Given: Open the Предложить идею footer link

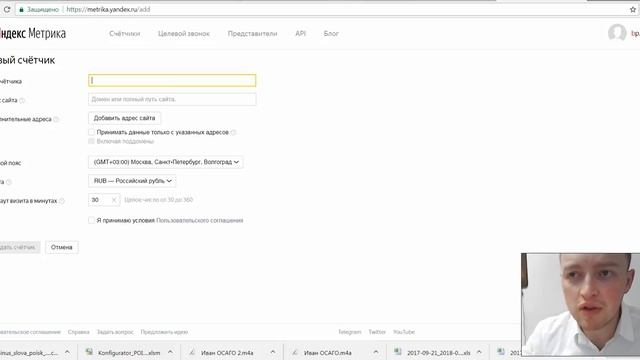Looking at the screenshot, I should coord(164,332).
